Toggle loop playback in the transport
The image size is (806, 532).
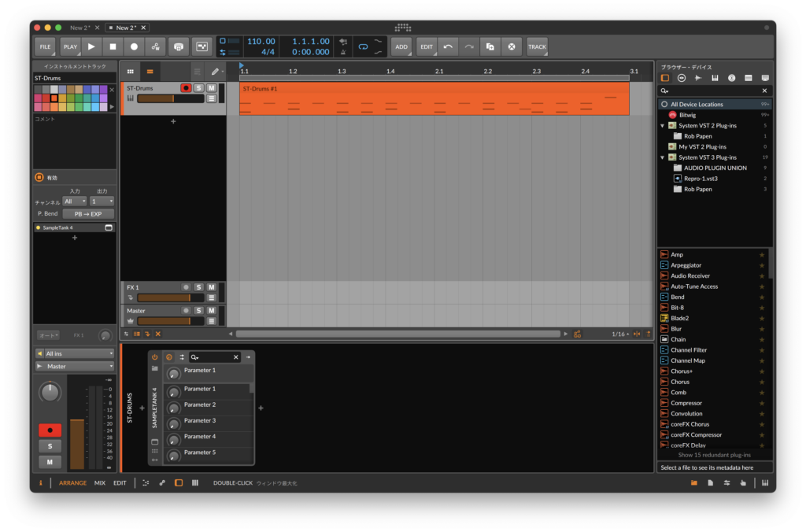coord(363,47)
